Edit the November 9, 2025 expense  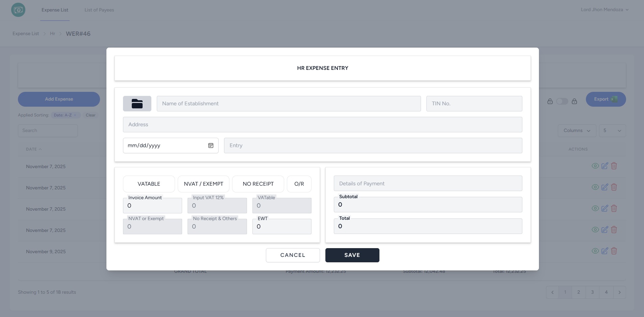605,251
